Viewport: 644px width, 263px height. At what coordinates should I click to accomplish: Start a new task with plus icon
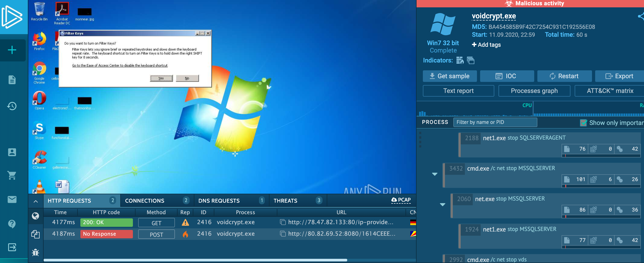12,50
